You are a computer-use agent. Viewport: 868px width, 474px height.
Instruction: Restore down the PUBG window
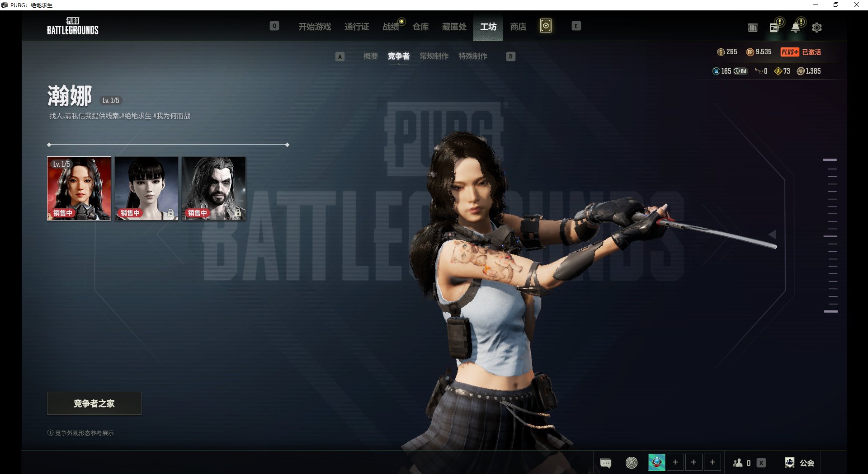click(x=836, y=5)
